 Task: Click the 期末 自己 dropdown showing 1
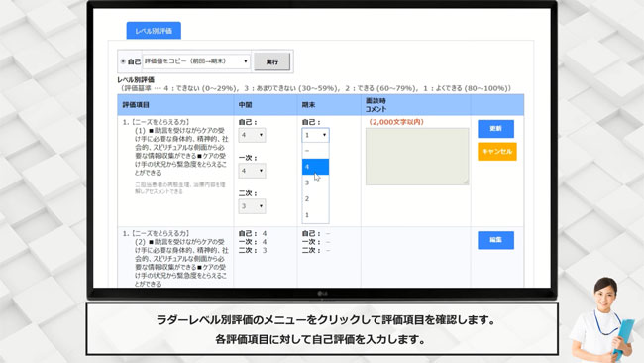coord(315,135)
